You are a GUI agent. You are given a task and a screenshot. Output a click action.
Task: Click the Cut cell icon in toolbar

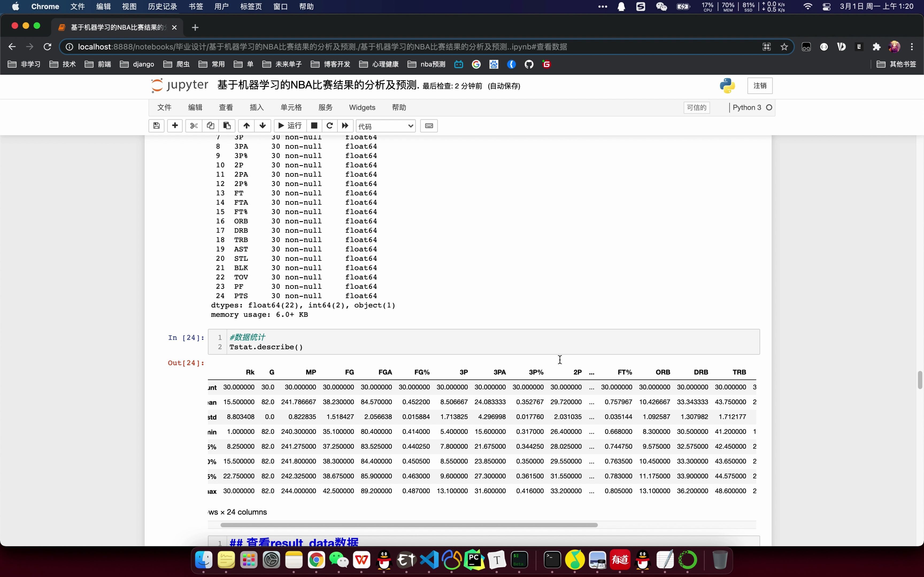pos(193,126)
